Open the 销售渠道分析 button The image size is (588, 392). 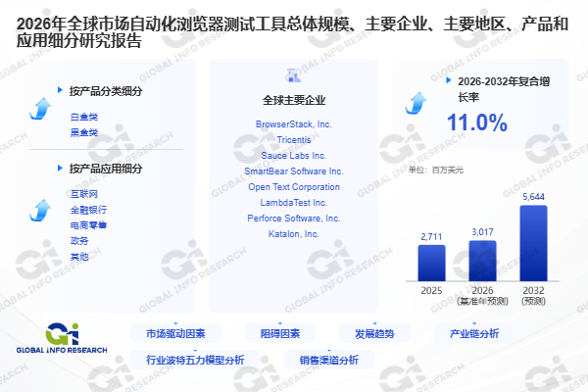329,360
